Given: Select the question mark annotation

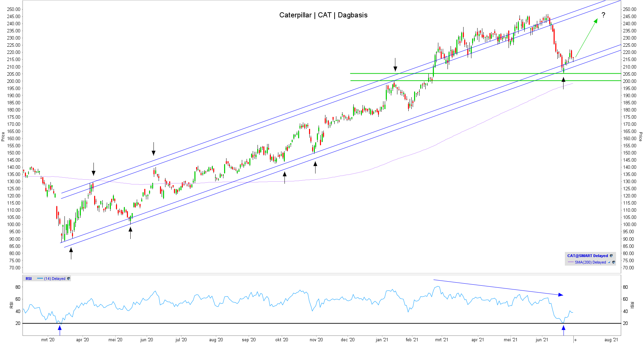Looking at the screenshot, I should (603, 15).
